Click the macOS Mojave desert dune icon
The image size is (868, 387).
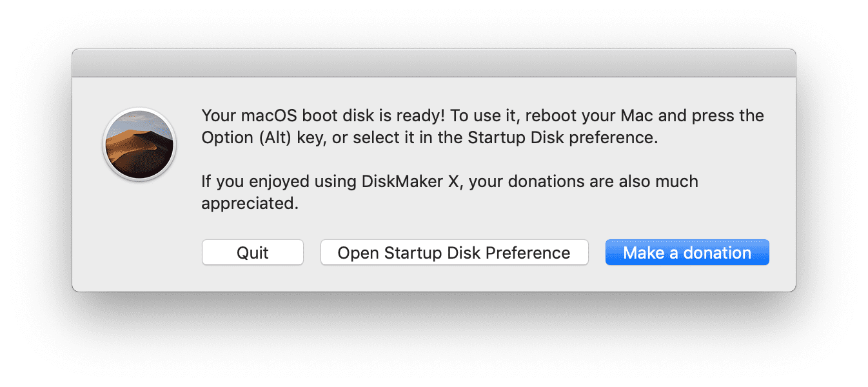139,144
